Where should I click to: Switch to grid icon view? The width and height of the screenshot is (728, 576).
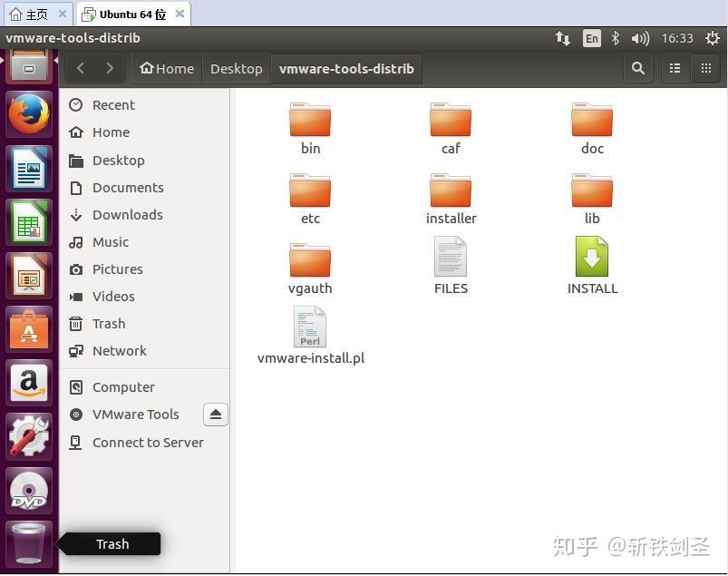(x=706, y=68)
